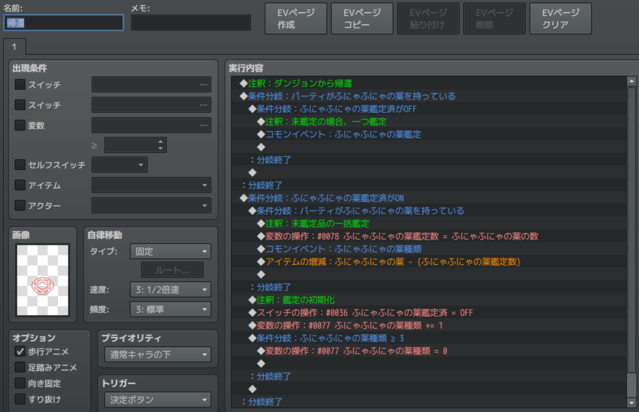Select event page tab 1

tap(14, 46)
